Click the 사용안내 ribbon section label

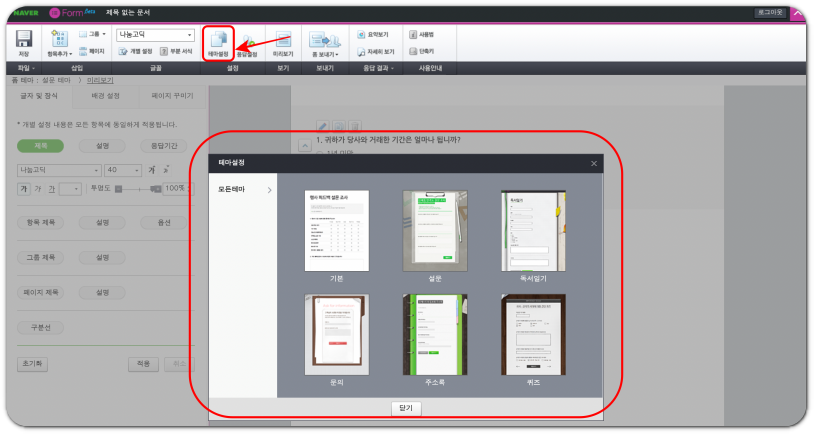coord(430,68)
